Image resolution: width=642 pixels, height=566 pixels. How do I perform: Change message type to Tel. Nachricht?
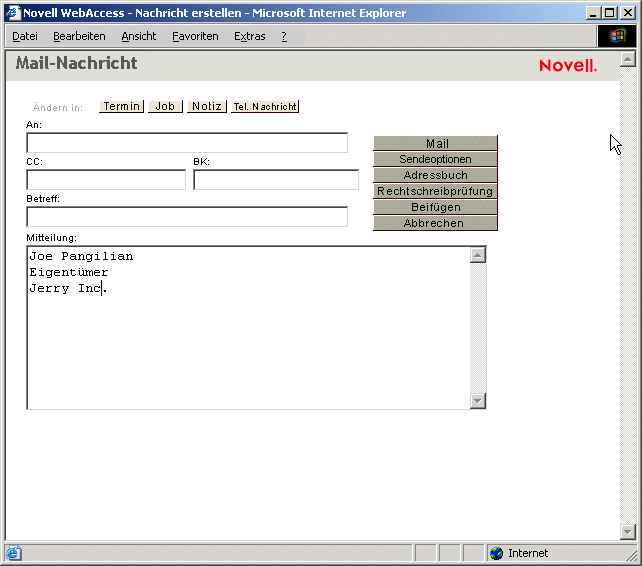tap(265, 106)
